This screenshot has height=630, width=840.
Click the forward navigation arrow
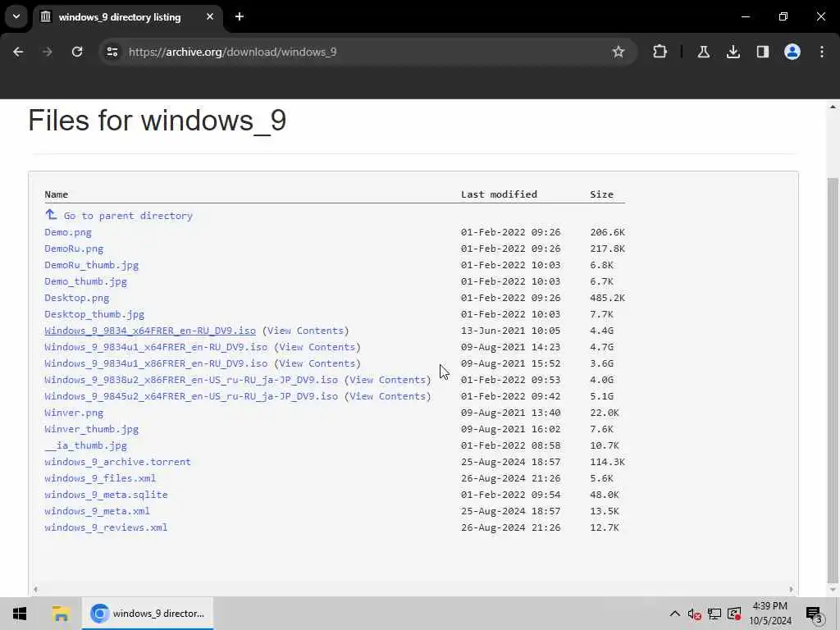tap(48, 52)
